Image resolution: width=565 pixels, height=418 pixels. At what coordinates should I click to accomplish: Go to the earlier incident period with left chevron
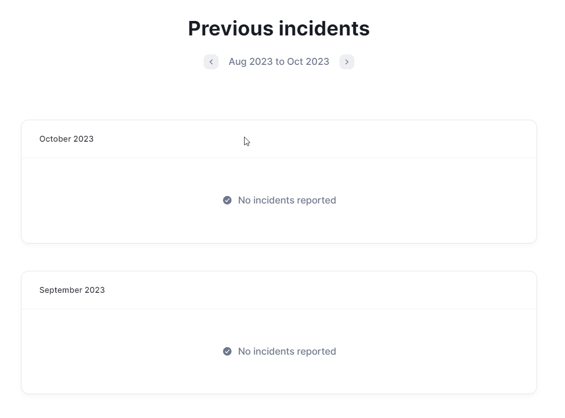pos(211,62)
